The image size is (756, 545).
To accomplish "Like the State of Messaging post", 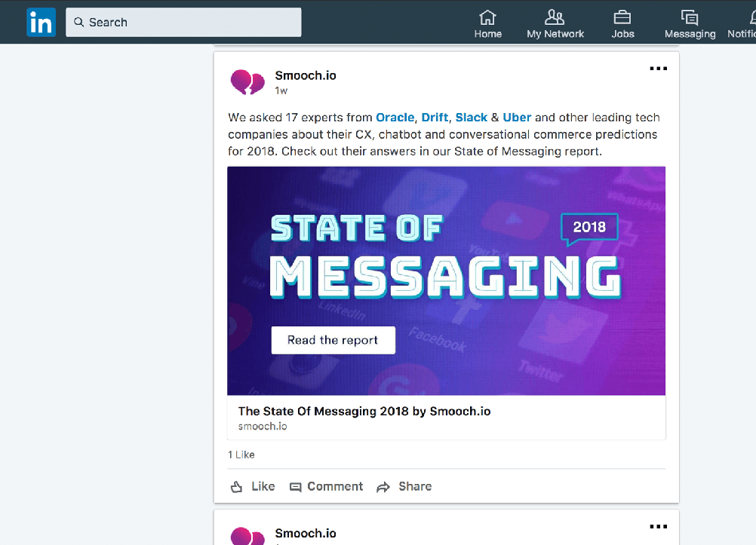I will coord(253,486).
